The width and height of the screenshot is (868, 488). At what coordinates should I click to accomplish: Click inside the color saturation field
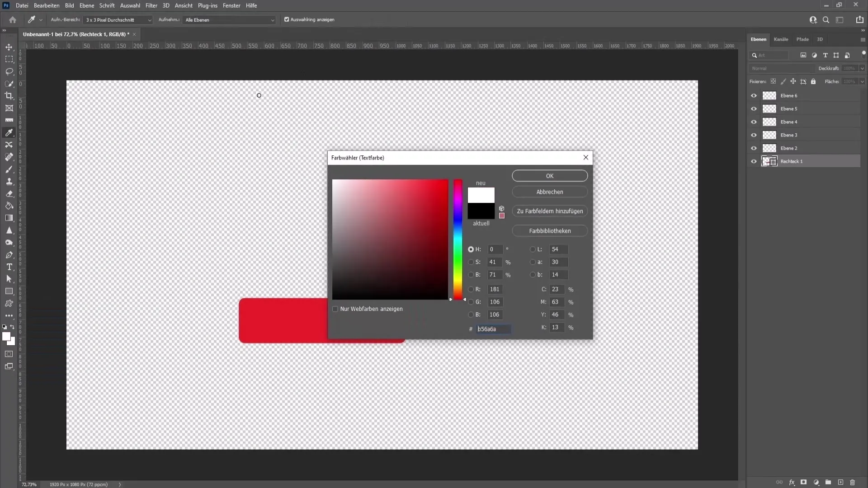click(x=390, y=239)
